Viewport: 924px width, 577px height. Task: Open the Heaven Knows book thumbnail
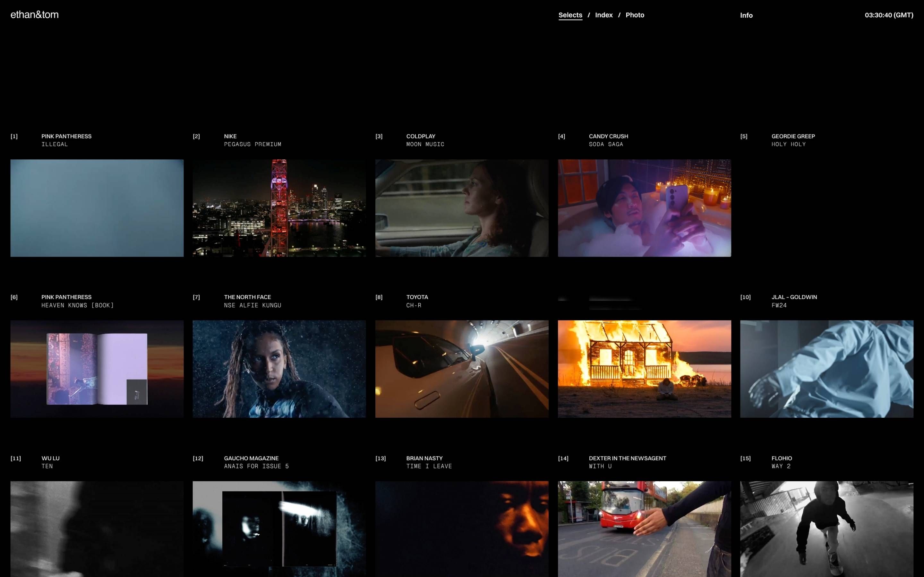tap(97, 369)
